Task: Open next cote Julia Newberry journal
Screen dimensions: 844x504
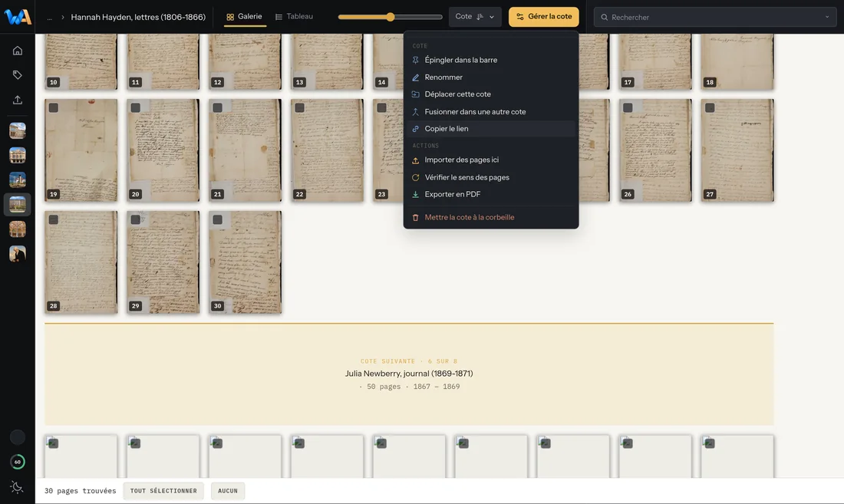Action: coord(409,374)
